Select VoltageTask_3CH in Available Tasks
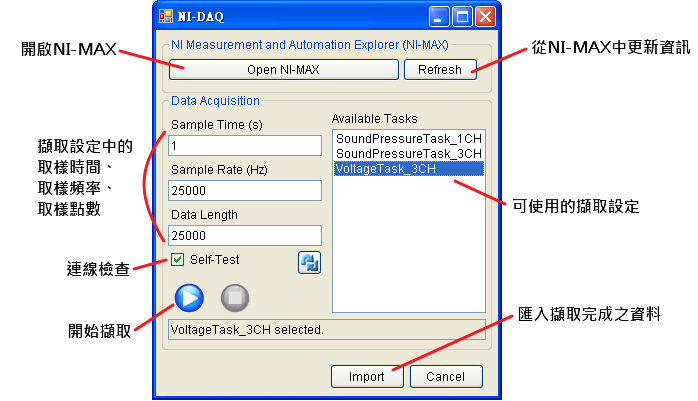The image size is (698, 401). pos(409,169)
